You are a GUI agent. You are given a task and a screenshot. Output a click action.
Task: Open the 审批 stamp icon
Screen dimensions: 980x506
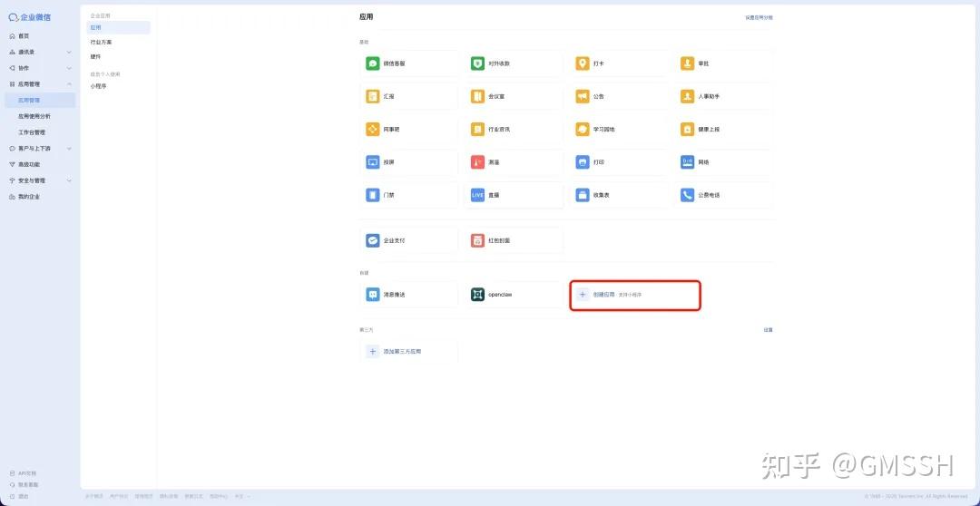(x=688, y=63)
